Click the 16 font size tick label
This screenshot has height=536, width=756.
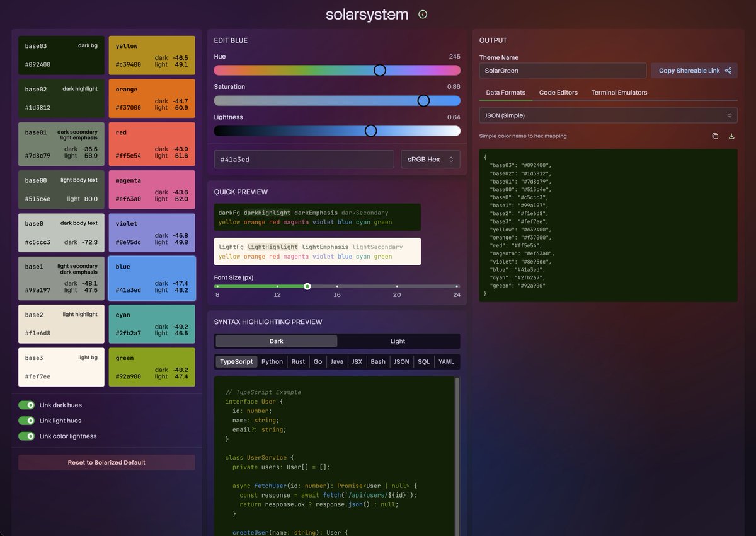click(x=337, y=295)
